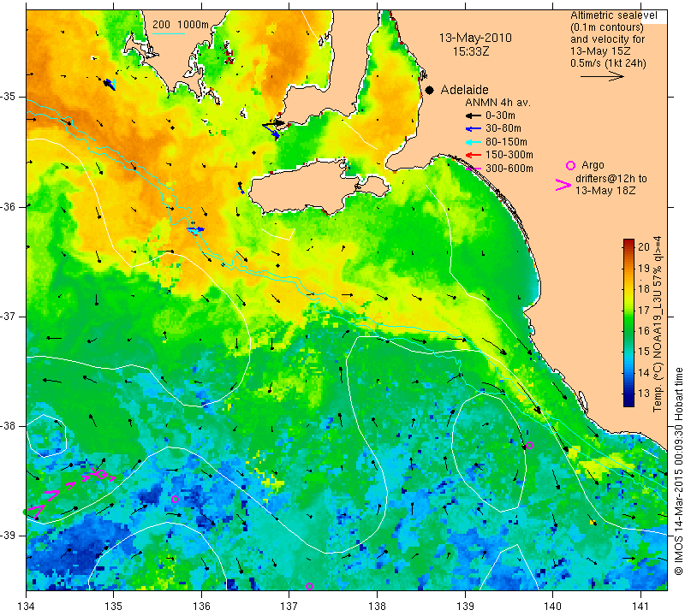The image size is (685, 616).
Task: Click the '0.5m/s (1kt 24h)' text
Action: (608, 63)
